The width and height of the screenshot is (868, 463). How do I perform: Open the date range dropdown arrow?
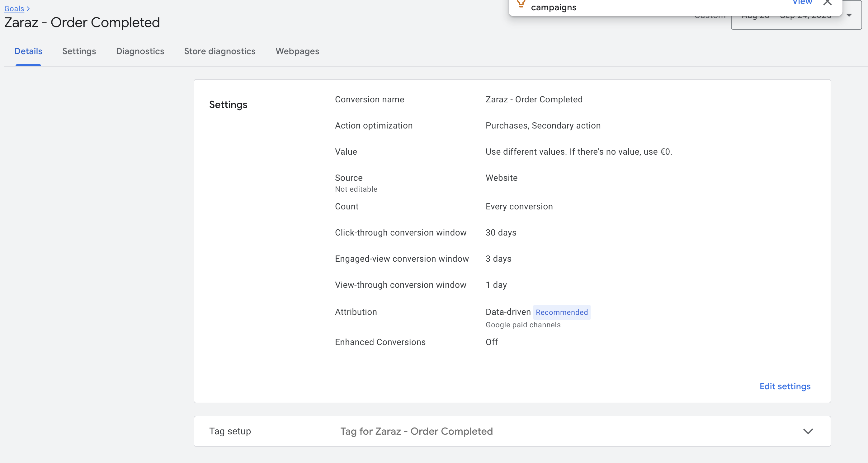pyautogui.click(x=849, y=15)
